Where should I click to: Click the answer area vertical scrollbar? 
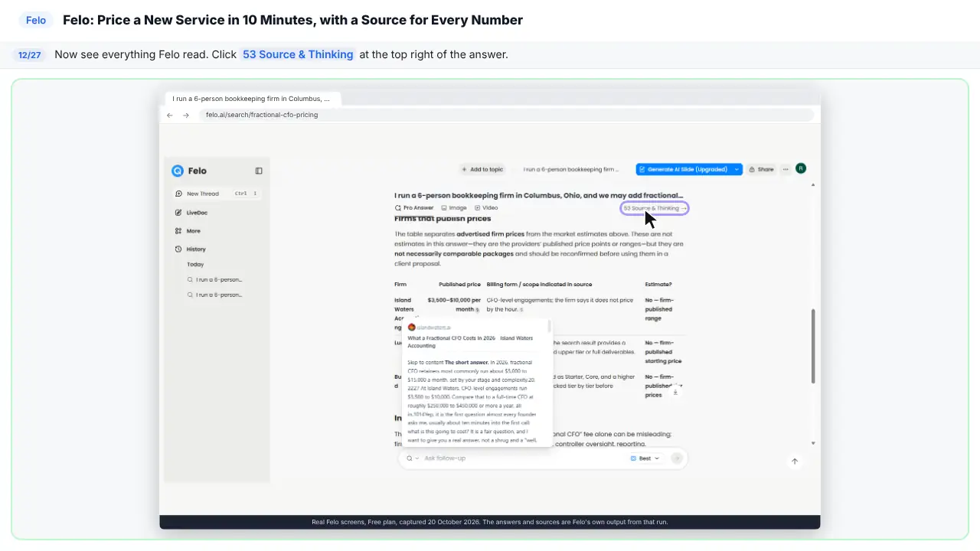coord(812,346)
